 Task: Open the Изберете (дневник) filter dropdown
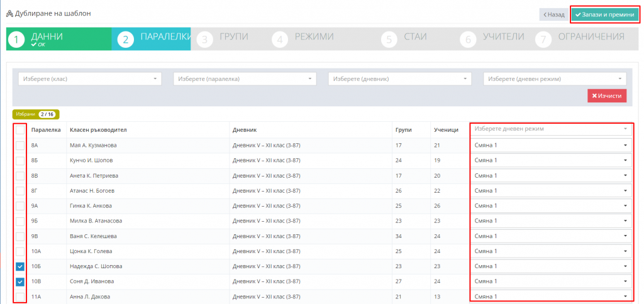tap(399, 79)
